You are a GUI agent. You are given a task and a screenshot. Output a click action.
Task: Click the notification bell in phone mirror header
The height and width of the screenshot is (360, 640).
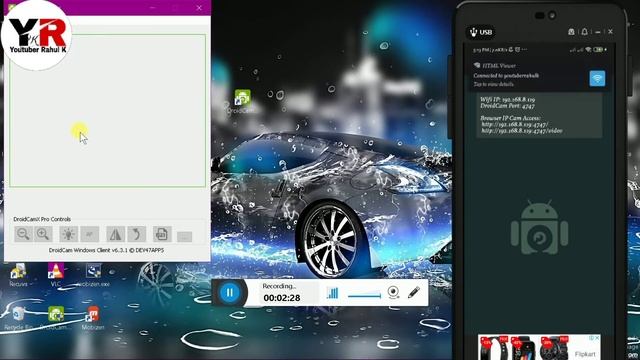click(584, 32)
